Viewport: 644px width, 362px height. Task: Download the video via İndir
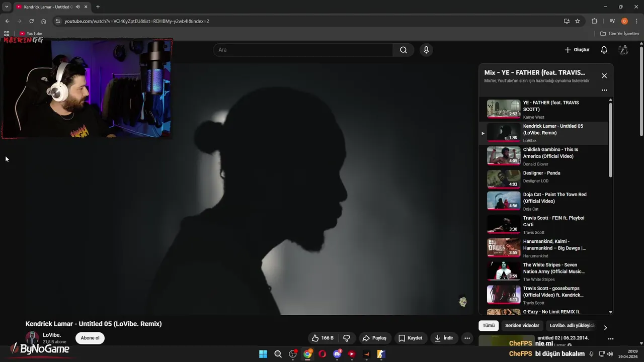point(444,338)
